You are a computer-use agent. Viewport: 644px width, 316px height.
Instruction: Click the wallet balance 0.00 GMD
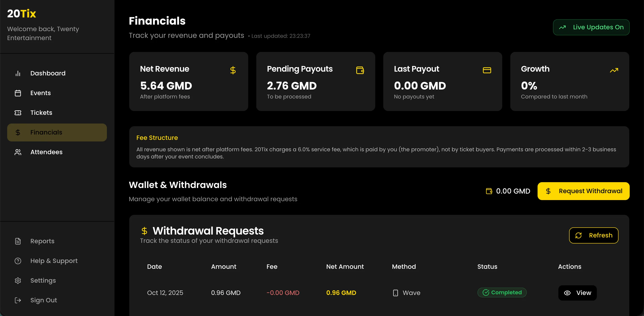pos(513,191)
